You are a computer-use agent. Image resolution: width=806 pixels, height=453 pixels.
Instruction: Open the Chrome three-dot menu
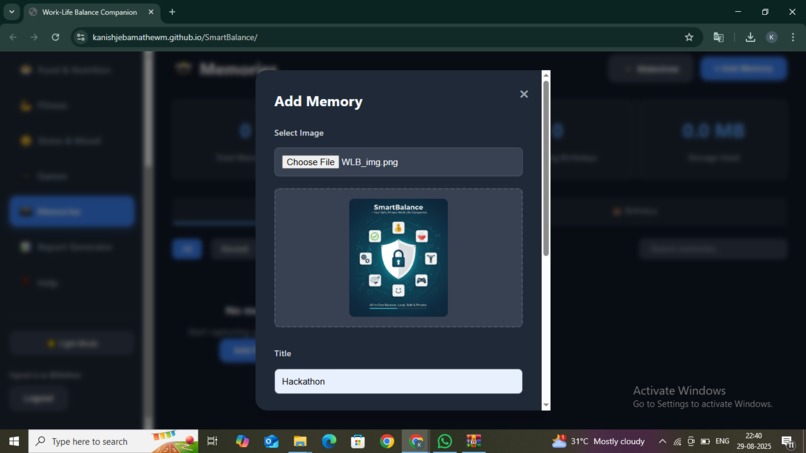pyautogui.click(x=793, y=37)
